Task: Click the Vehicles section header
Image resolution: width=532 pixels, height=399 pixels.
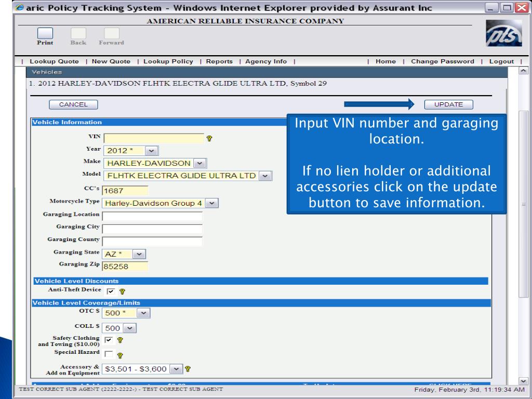Action: (267, 72)
